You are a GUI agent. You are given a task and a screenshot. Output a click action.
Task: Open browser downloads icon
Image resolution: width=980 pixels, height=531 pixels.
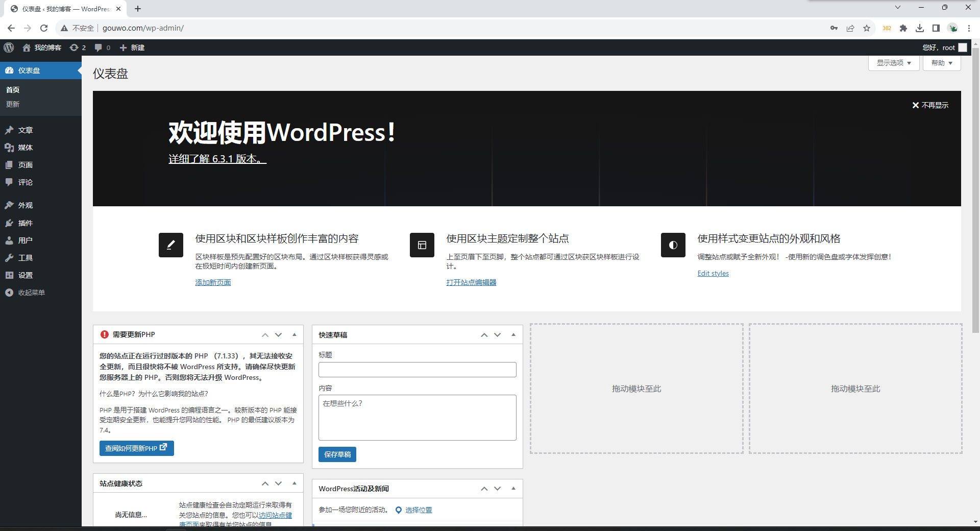point(920,28)
